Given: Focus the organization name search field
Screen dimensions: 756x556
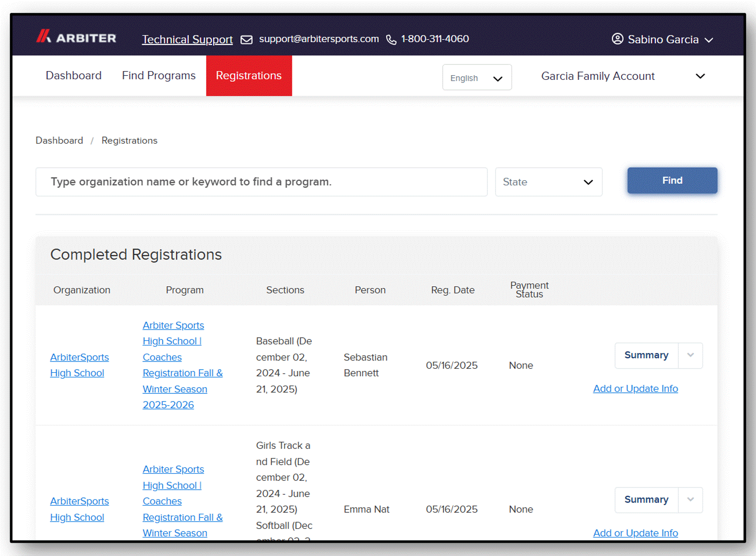Looking at the screenshot, I should tap(261, 182).
